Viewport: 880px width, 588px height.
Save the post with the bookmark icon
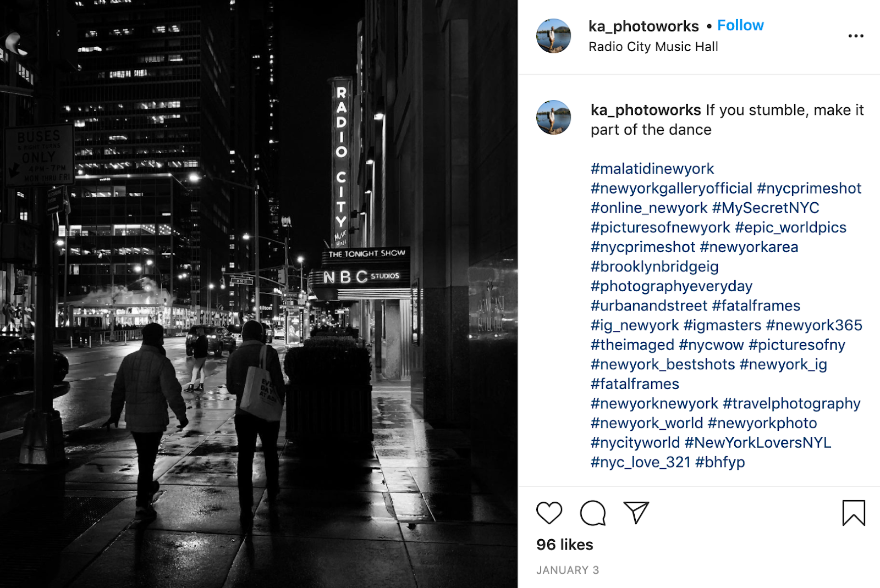[x=854, y=513]
